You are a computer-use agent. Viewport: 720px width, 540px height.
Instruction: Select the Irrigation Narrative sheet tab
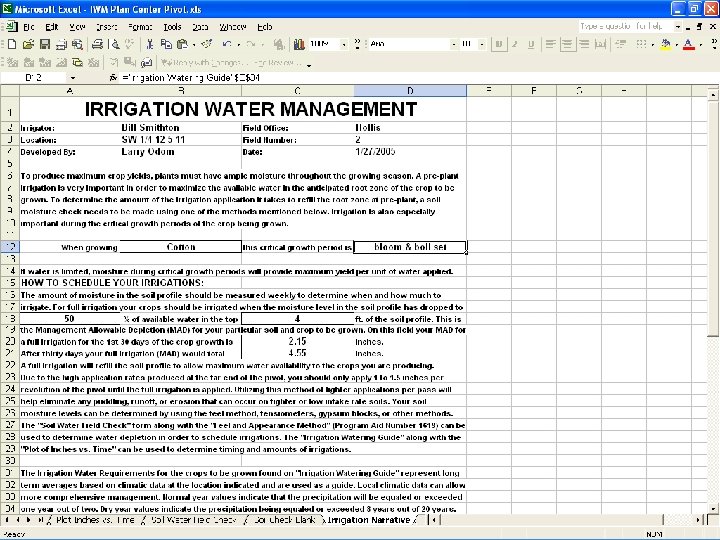click(x=369, y=520)
